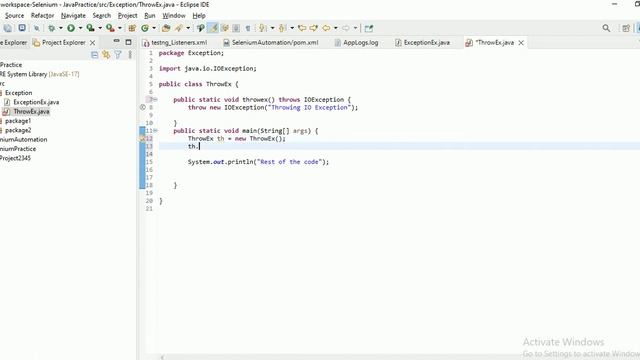The height and width of the screenshot is (360, 640).
Task: Open the Help menu
Action: [199, 16]
